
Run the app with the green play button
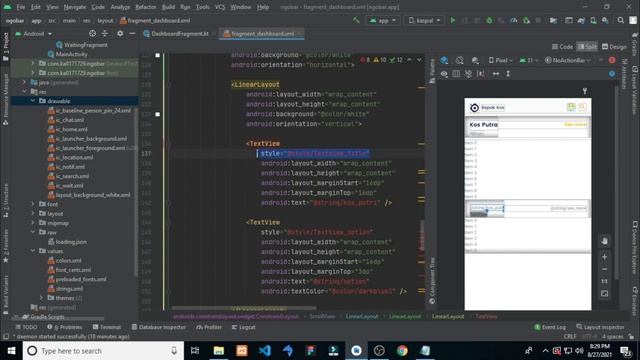click(x=453, y=20)
